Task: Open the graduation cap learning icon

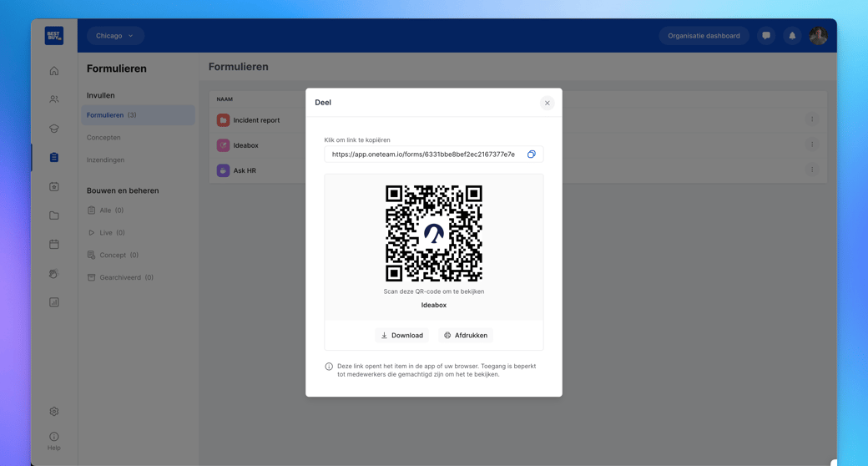Action: point(53,129)
